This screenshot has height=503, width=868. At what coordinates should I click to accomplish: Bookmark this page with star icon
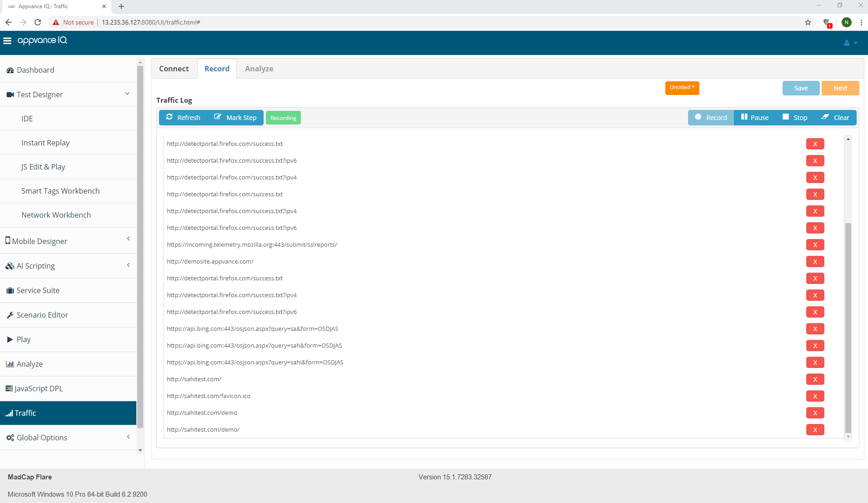[x=808, y=22]
